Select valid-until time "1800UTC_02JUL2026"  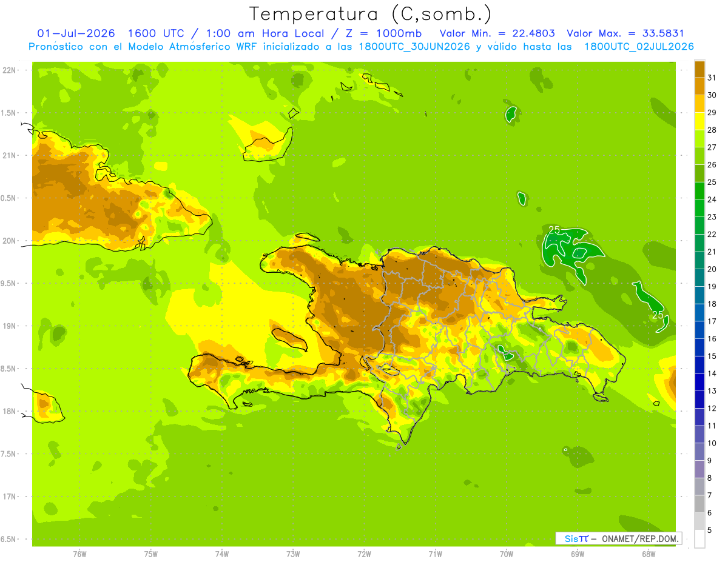point(639,47)
